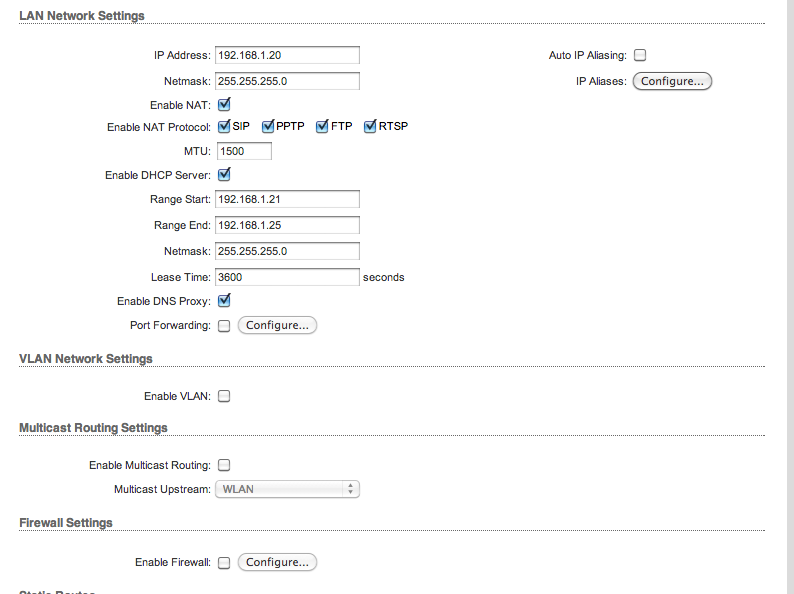Toggle Enable DNS Proxy checkbox

[x=224, y=300]
